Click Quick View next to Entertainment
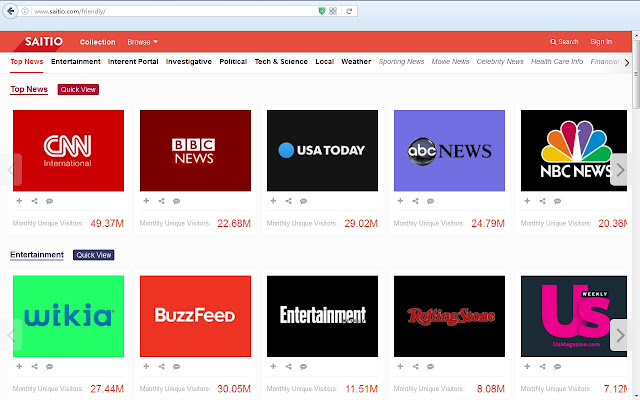 tap(93, 255)
